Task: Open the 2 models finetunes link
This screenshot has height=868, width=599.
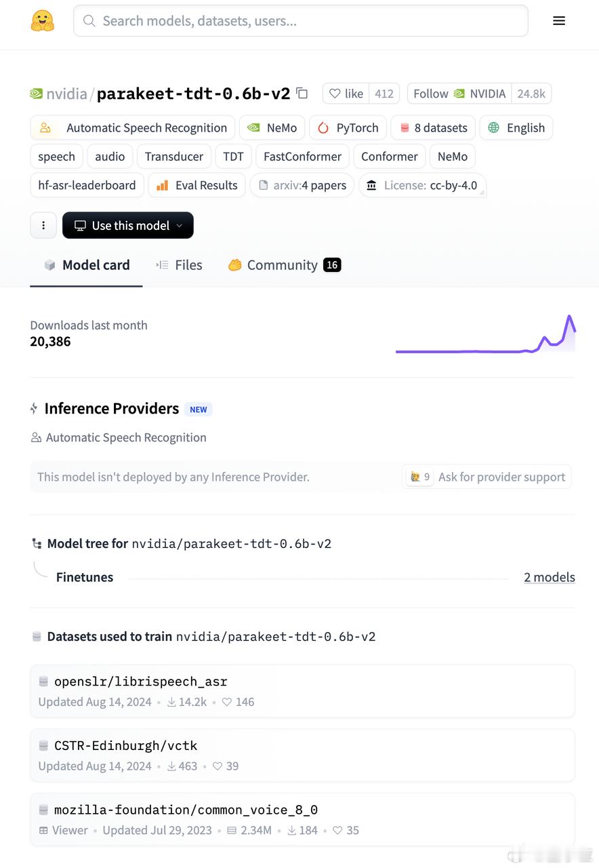Action: [x=550, y=577]
